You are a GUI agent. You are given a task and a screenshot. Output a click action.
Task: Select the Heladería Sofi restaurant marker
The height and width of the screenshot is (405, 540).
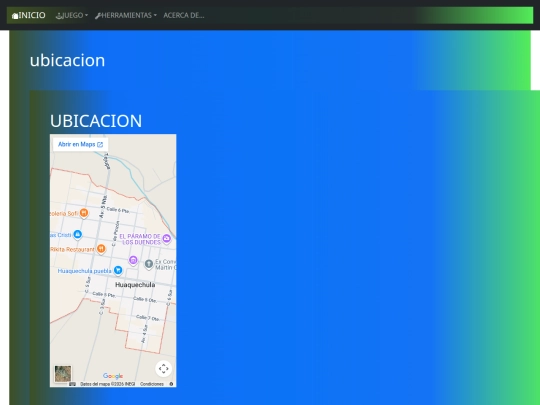[84, 213]
